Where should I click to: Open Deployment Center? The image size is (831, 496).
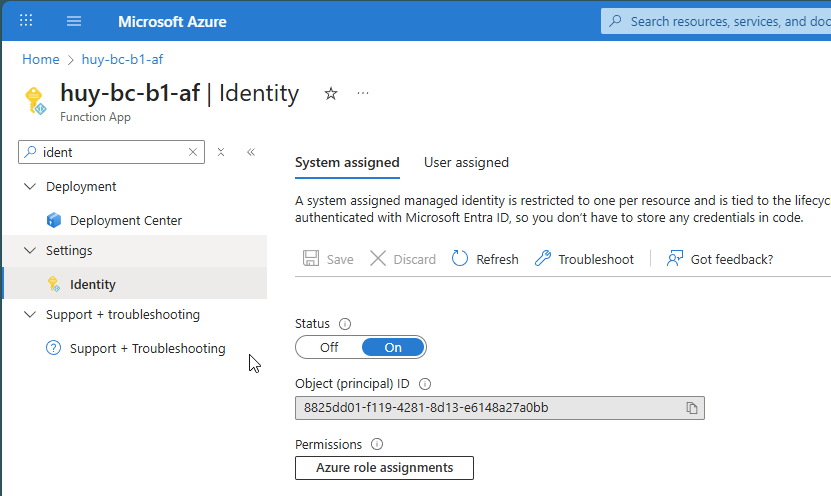click(126, 220)
